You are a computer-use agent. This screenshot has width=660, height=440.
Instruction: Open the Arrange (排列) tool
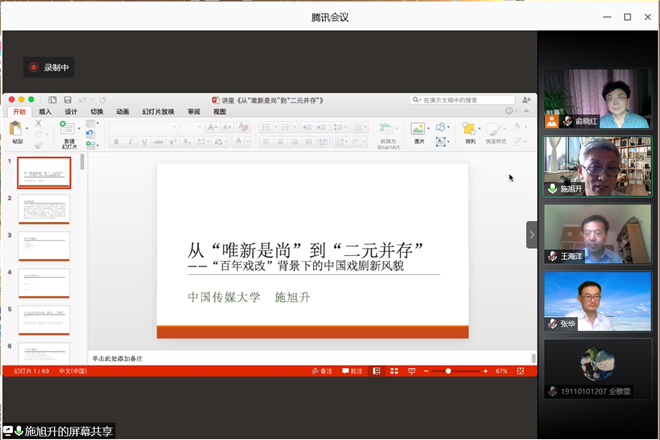tap(469, 130)
